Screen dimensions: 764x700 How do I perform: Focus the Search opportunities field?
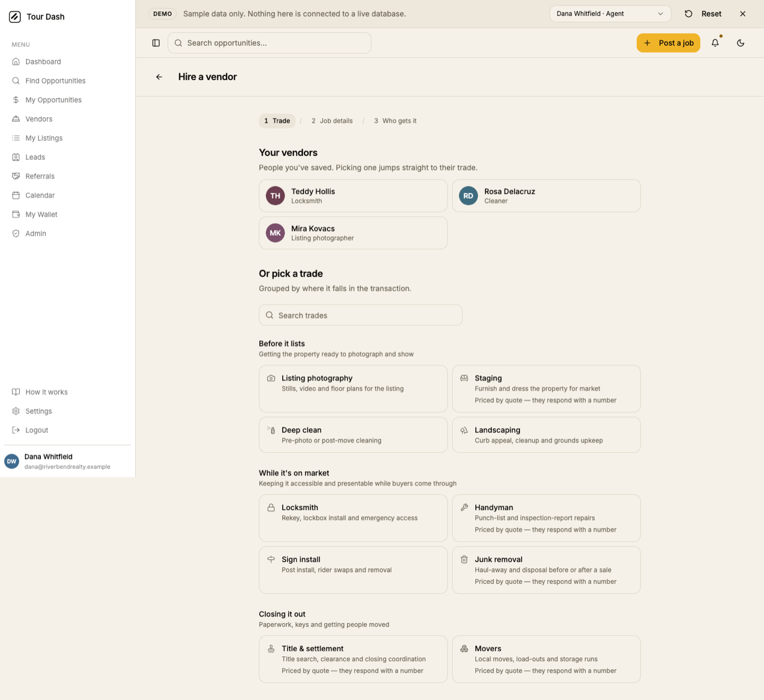pos(269,43)
